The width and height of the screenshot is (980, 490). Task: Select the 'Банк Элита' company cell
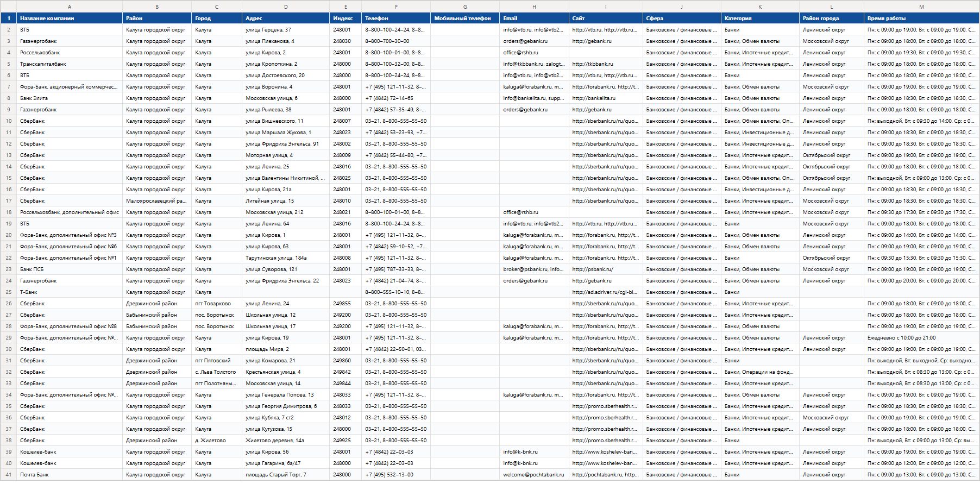(70, 98)
